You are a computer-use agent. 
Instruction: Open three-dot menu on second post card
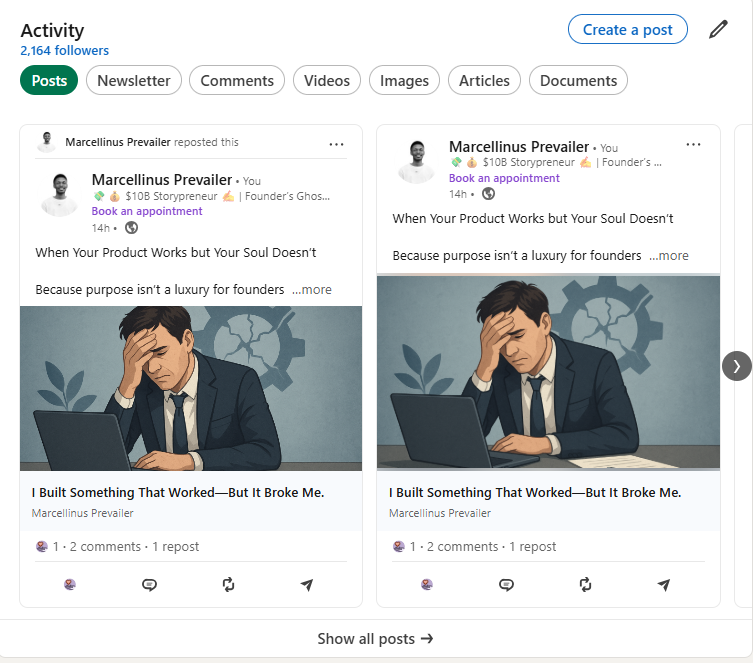click(x=693, y=145)
